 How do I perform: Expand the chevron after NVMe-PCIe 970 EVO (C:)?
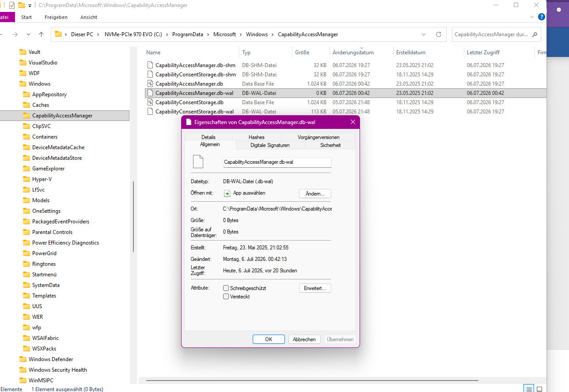(168, 34)
